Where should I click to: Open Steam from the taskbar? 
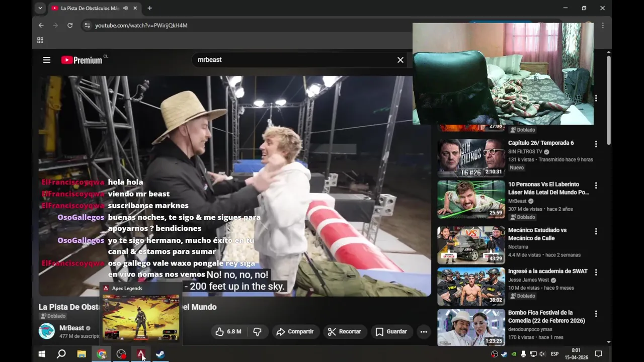159,354
